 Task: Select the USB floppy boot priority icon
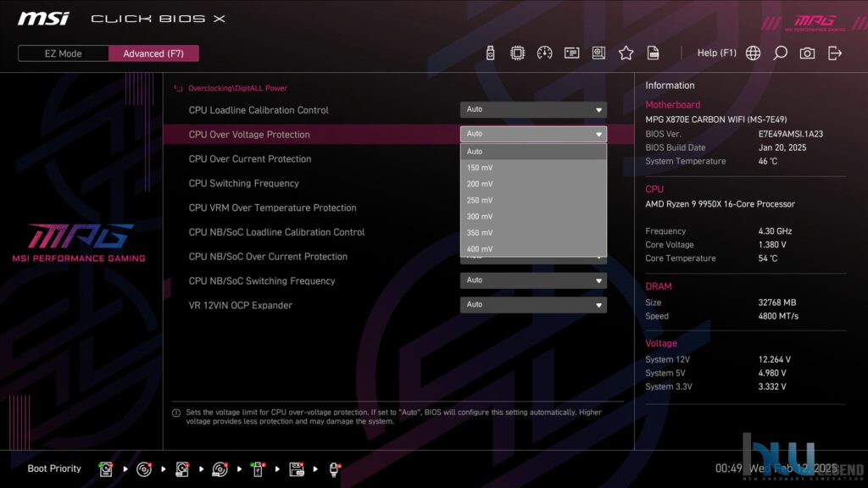(x=296, y=469)
